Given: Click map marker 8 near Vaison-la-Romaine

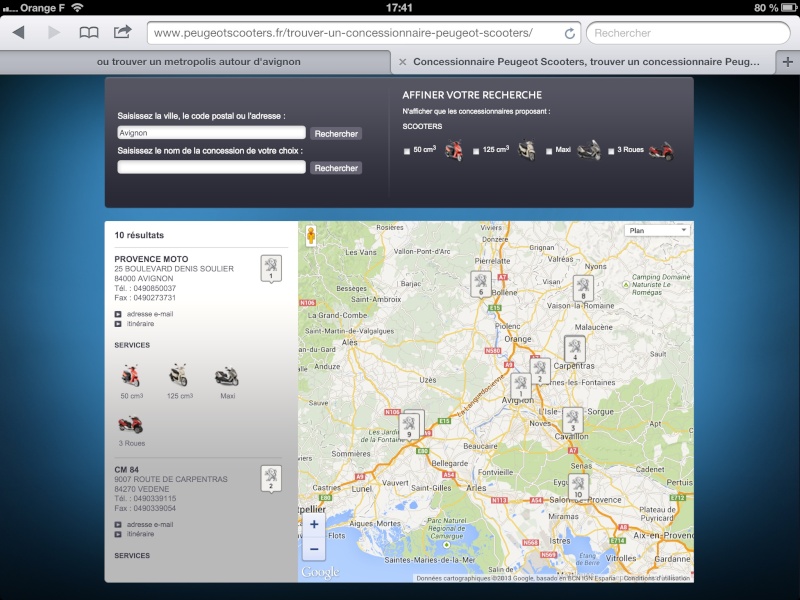Looking at the screenshot, I should [x=583, y=288].
